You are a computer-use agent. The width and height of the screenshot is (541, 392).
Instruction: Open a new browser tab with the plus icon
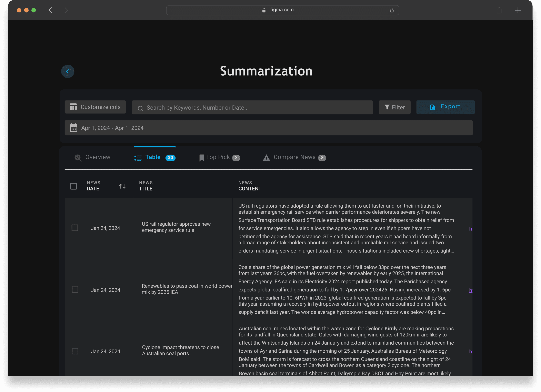[518, 10]
